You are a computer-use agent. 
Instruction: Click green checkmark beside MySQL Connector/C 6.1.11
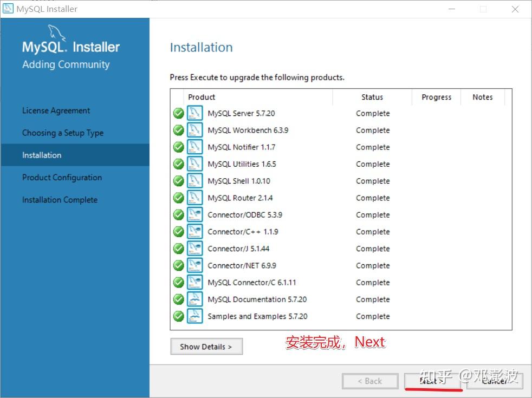178,283
